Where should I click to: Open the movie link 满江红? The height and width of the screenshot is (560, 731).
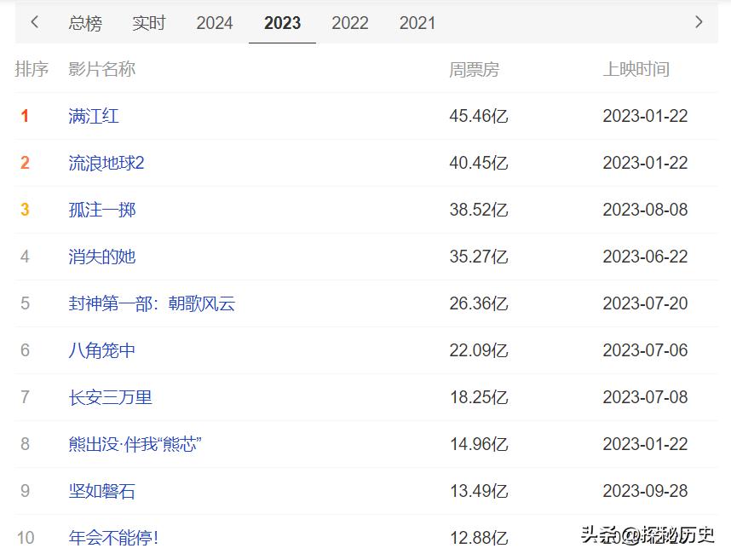click(94, 116)
